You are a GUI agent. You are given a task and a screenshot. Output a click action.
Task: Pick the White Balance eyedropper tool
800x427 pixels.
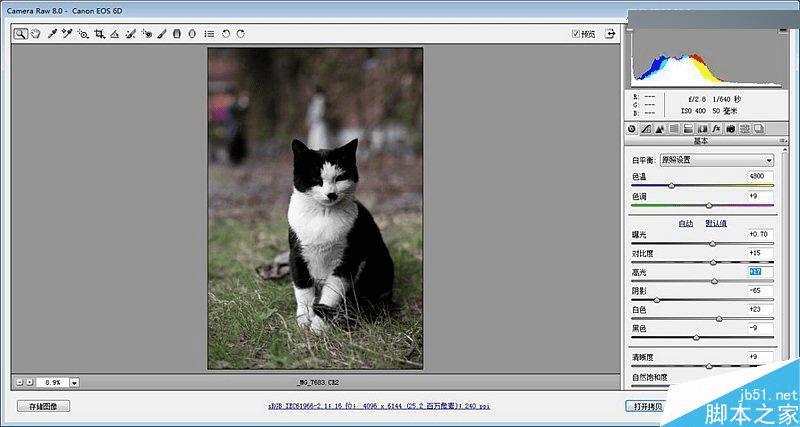[x=52, y=34]
